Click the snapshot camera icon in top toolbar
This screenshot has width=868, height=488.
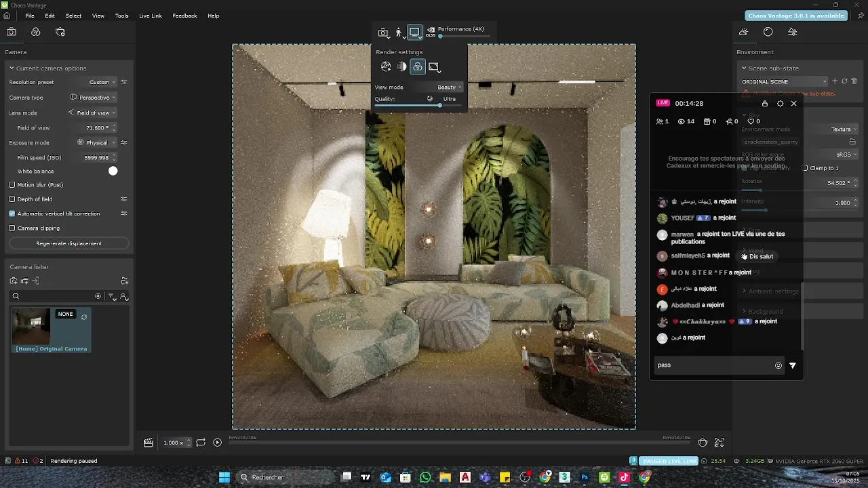383,33
